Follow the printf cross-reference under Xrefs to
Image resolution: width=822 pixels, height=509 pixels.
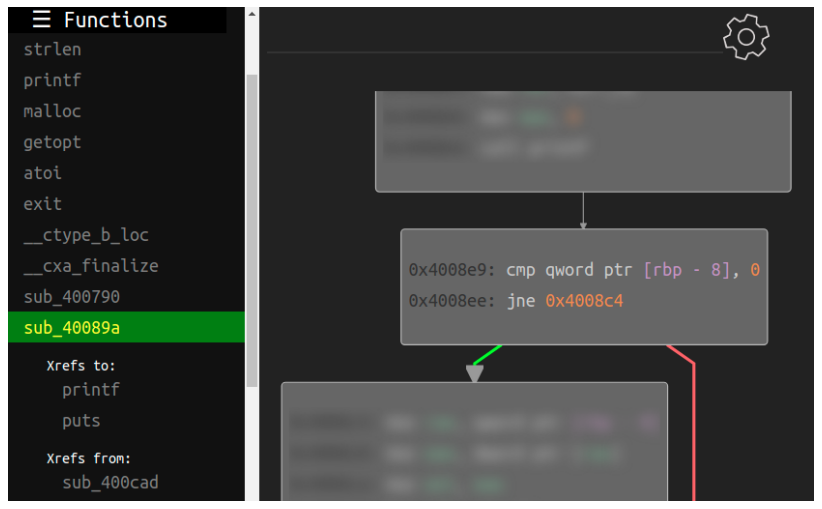tap(90, 390)
